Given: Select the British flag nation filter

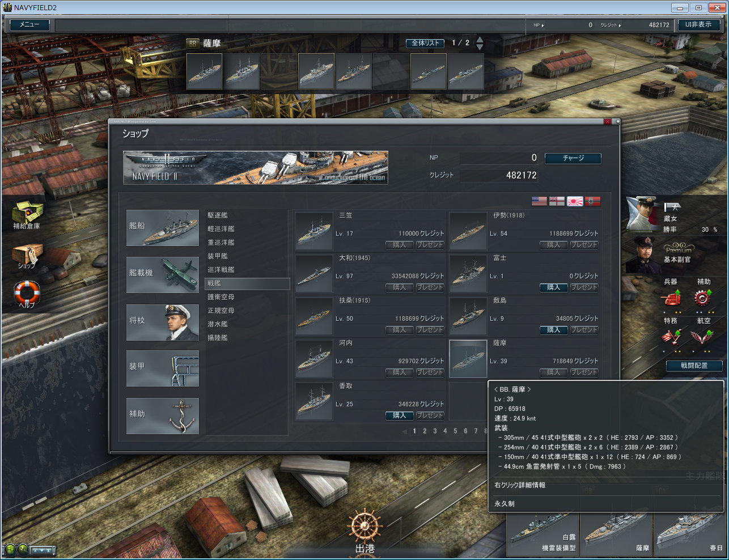Looking at the screenshot, I should click(557, 201).
